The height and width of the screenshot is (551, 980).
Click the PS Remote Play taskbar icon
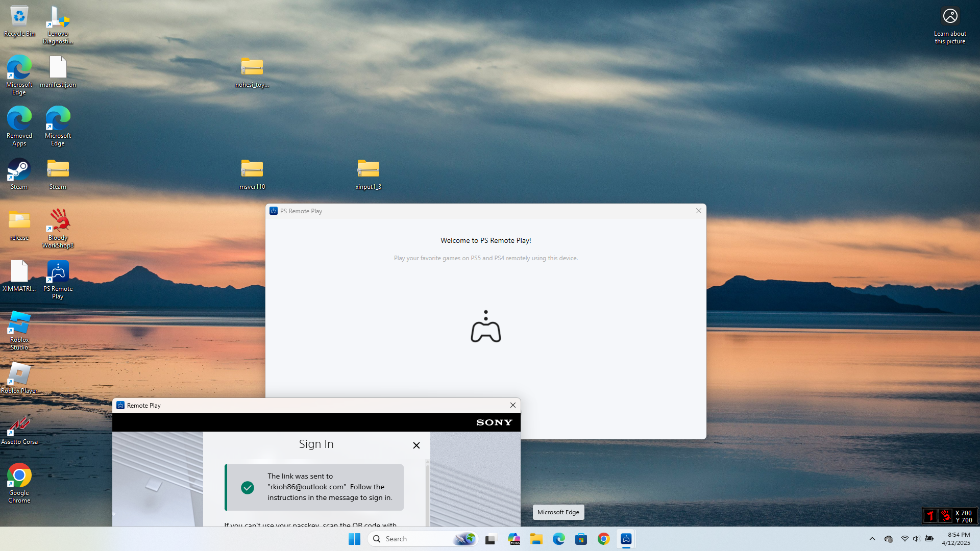click(626, 539)
